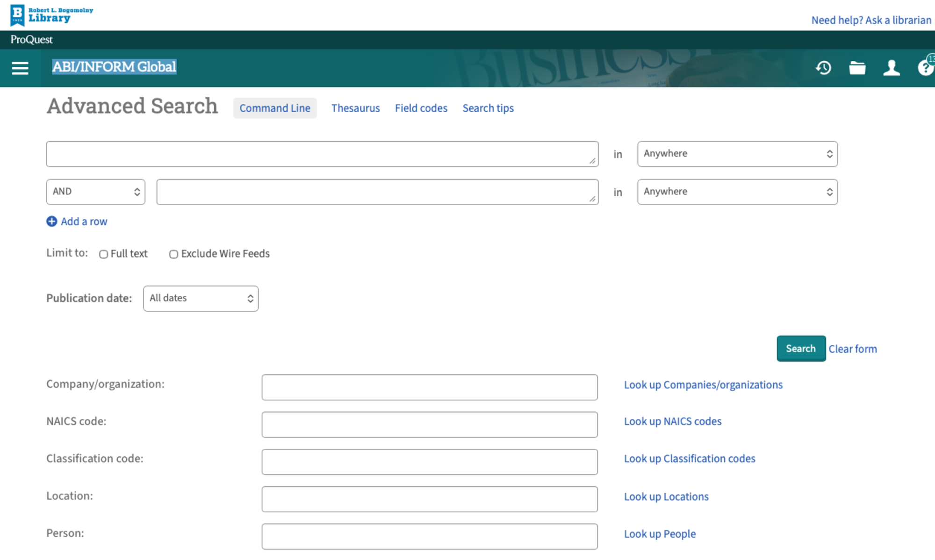This screenshot has height=560, width=935.
Task: Open the saved items folder
Action: point(857,68)
